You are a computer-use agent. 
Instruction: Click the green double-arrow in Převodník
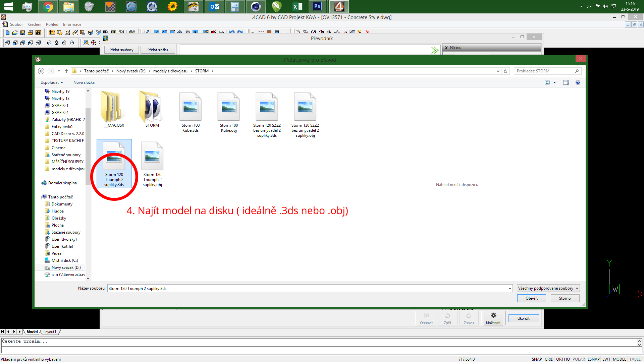435,50
